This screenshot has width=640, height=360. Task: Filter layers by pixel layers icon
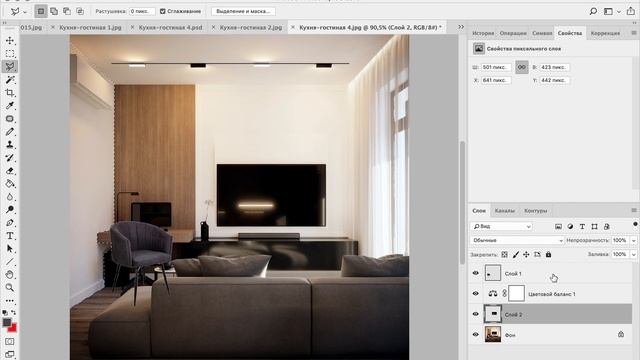tap(558, 227)
